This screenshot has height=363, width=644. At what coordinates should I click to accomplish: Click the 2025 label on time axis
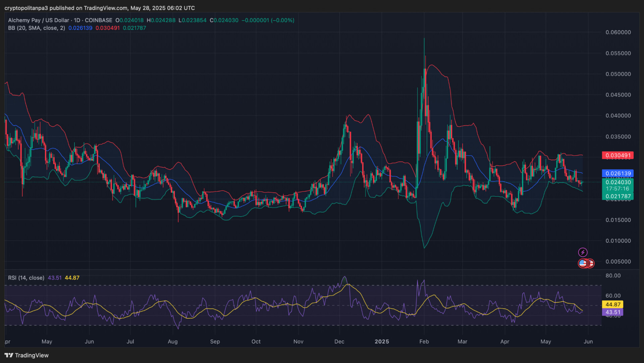coord(382,342)
